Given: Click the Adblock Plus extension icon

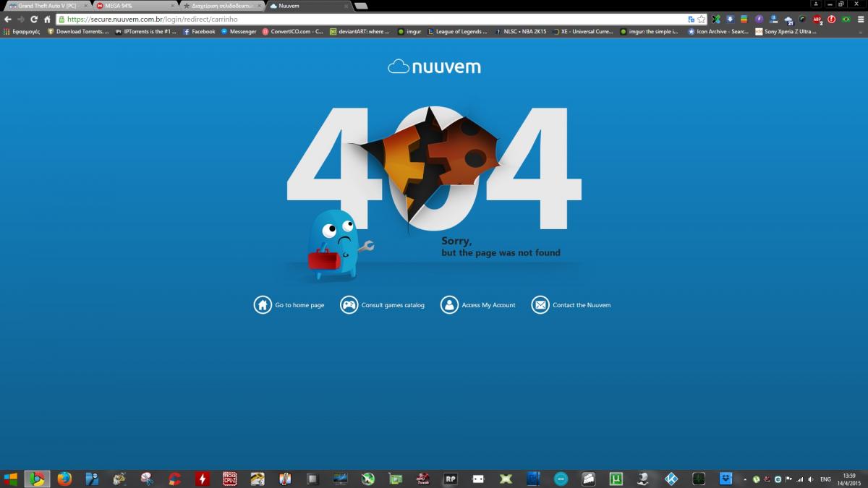Looking at the screenshot, I should click(x=817, y=20).
